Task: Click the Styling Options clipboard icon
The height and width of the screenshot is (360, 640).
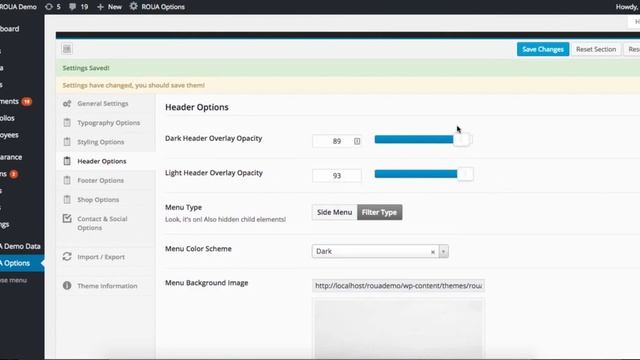Action: pos(67,142)
